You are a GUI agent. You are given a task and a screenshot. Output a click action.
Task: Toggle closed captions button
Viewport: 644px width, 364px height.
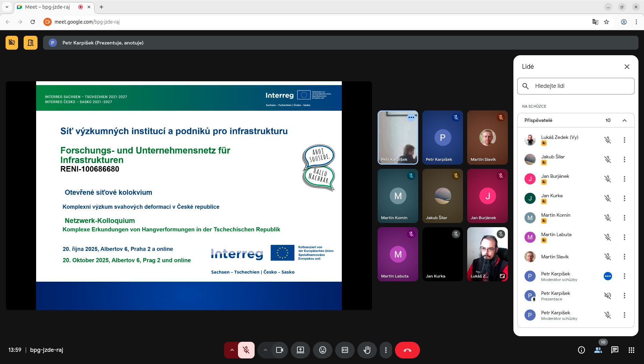345,350
